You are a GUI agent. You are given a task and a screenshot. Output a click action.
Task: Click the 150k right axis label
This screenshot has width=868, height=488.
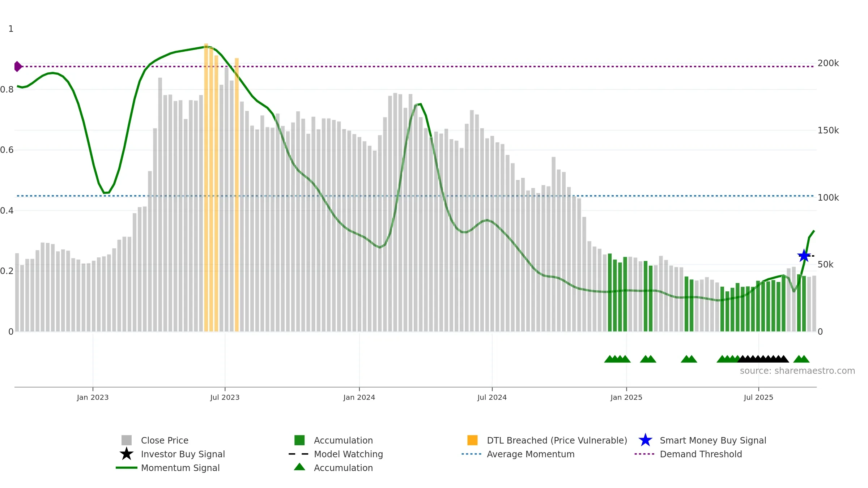828,130
